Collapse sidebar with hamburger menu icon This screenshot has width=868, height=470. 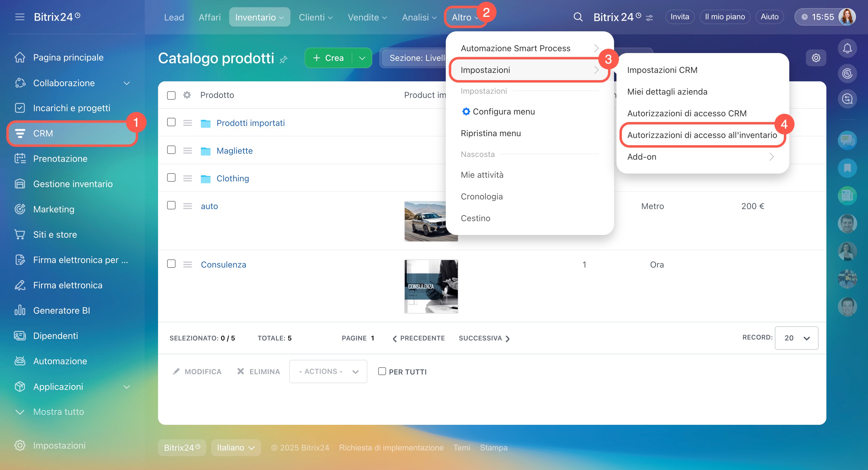(x=20, y=17)
